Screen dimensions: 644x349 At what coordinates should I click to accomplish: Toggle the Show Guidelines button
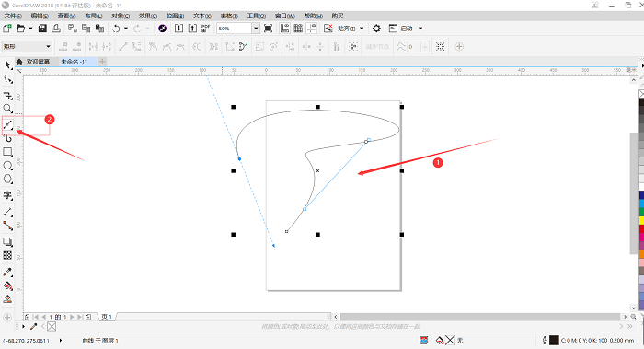(312, 29)
